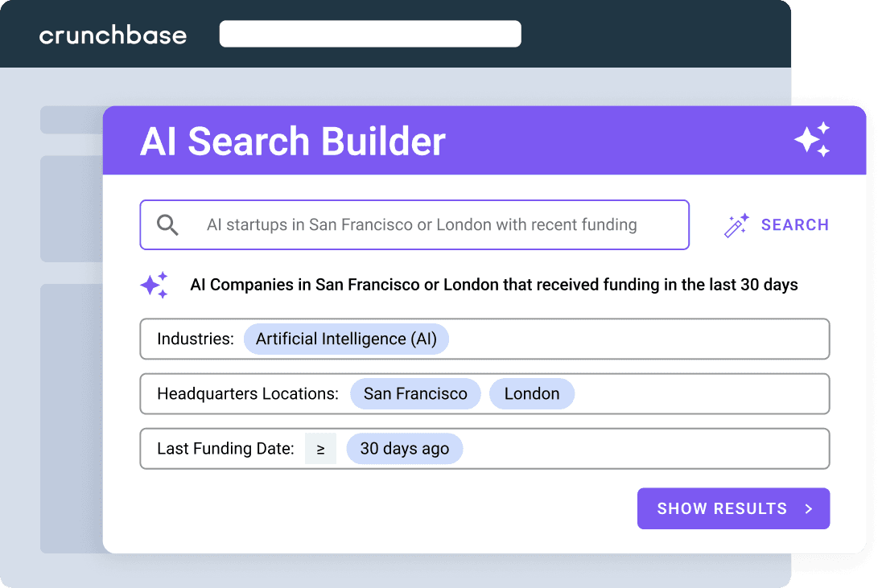Image resolution: width=882 pixels, height=588 pixels.
Task: Open the greater-than-or-equal operator selector
Action: pos(320,449)
